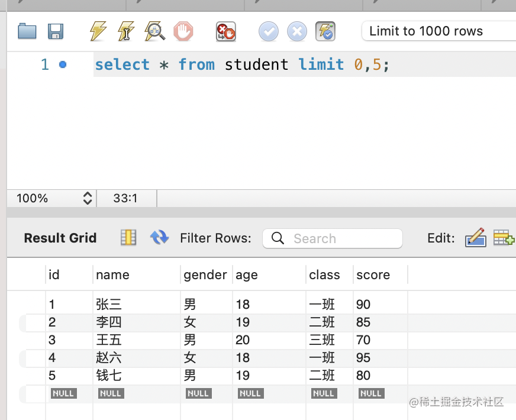Refresh the result grid data
Viewport: 516px width, 420px height.
[159, 238]
